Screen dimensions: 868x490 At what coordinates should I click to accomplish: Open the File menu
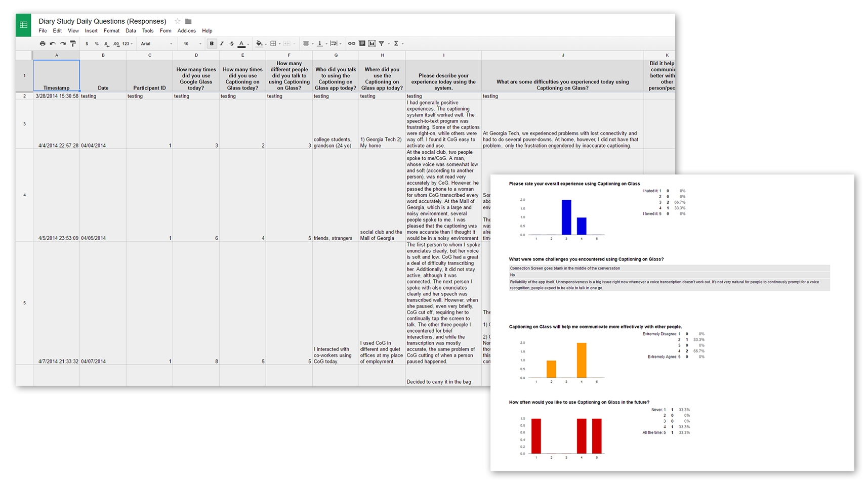[43, 31]
